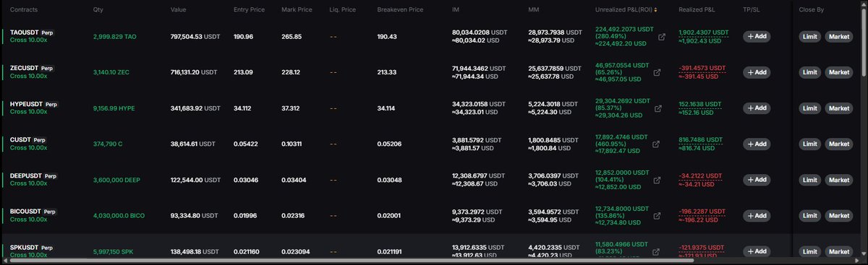The height and width of the screenshot is (265, 868).
Task: Click Cross 10.00x leverage under DEEPUSDT
Action: pyautogui.click(x=29, y=183)
